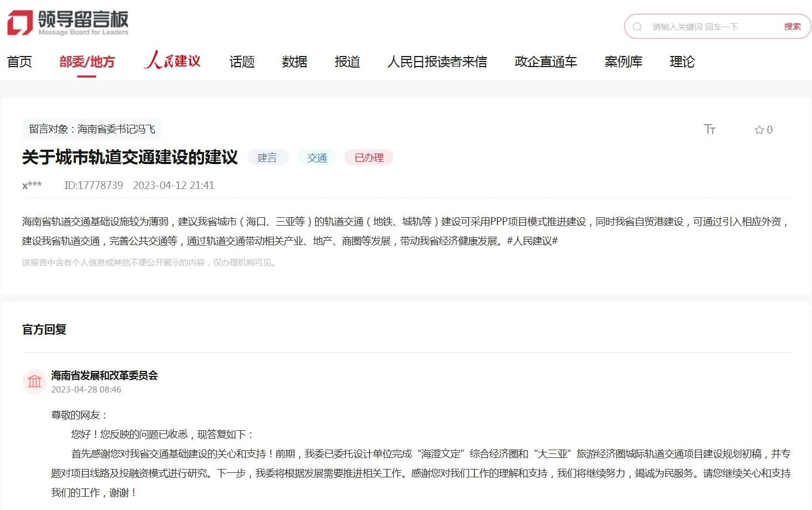This screenshot has width=812, height=510.
Task: Open the 数据 navigation item
Action: tap(295, 62)
